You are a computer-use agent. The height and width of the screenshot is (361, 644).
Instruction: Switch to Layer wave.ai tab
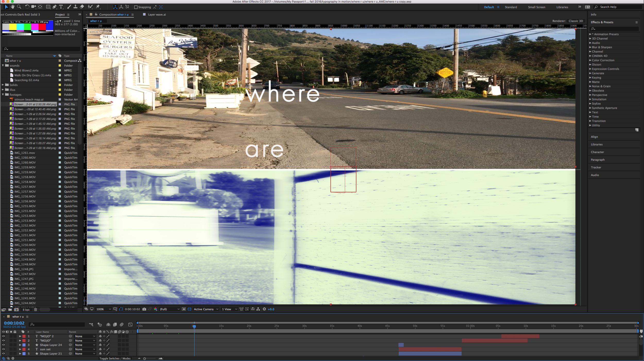(157, 15)
